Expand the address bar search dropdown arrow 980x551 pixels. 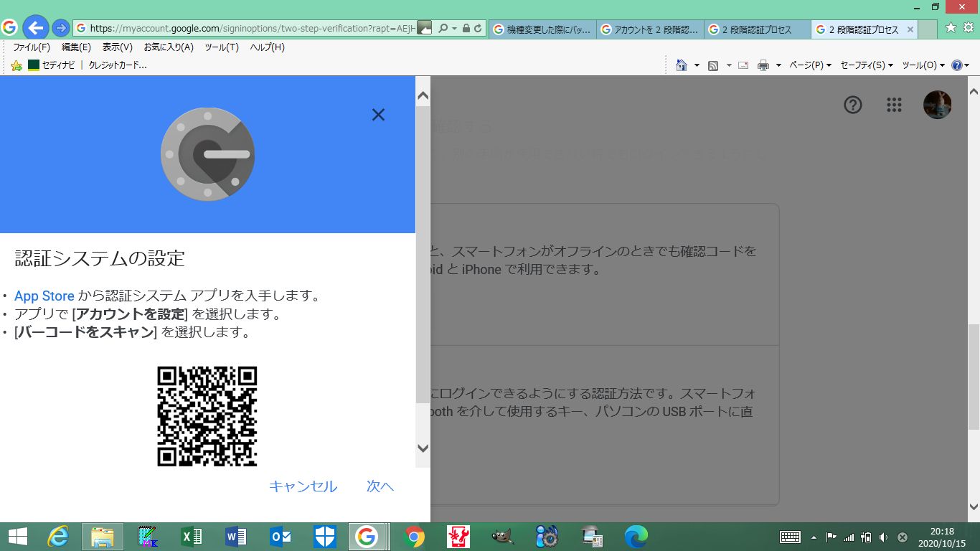click(454, 29)
